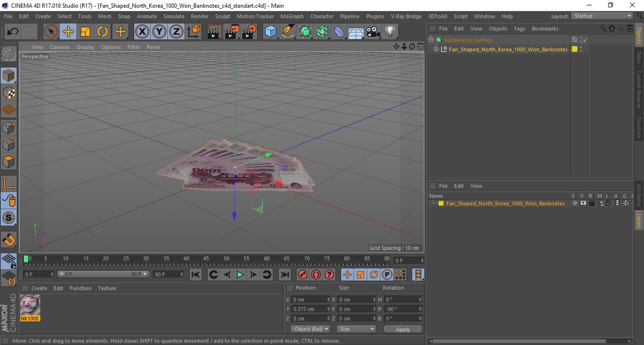Viewport: 644px width, 345px height.
Task: Open the Content Browser side tab
Action: pos(639,89)
